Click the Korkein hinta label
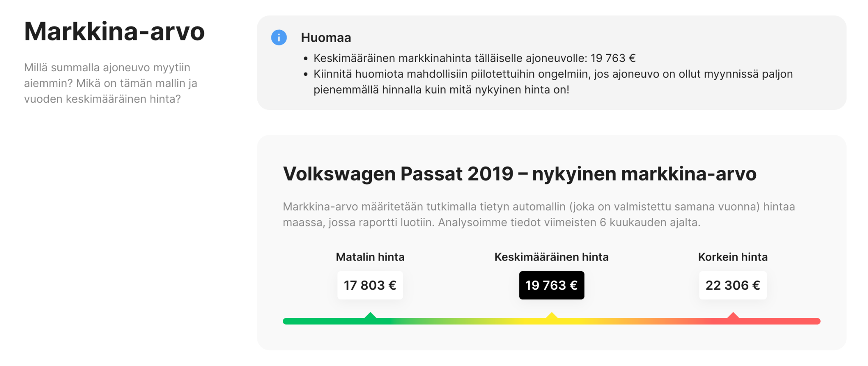 pyautogui.click(x=733, y=257)
